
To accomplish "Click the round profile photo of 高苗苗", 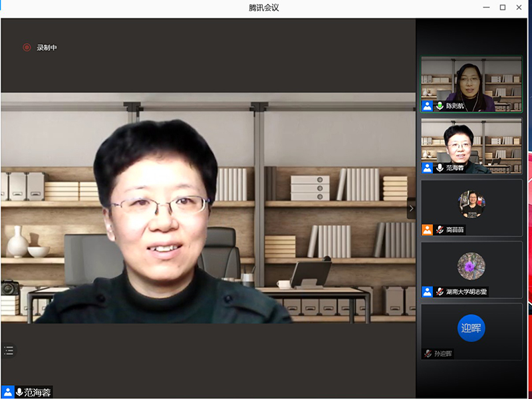I will (471, 204).
